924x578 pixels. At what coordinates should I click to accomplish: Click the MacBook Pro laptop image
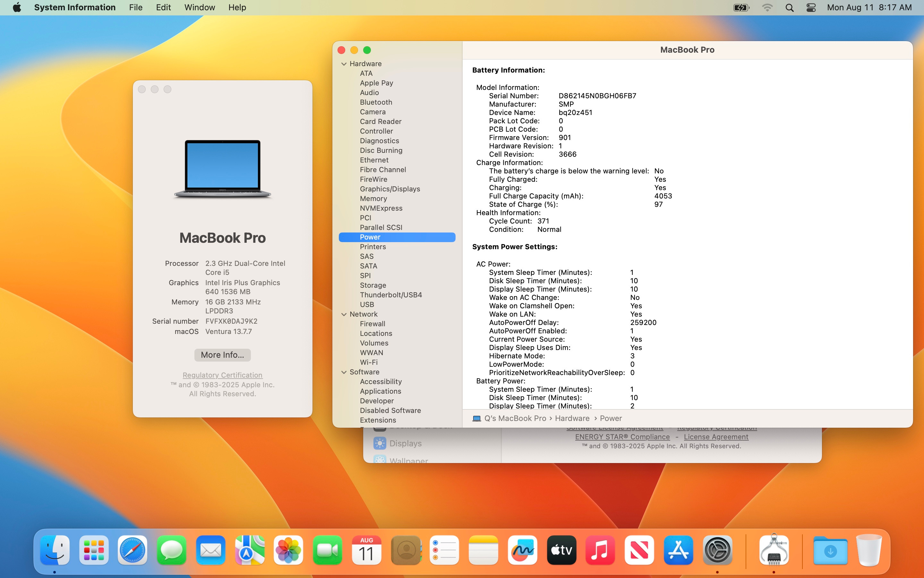coord(223,169)
